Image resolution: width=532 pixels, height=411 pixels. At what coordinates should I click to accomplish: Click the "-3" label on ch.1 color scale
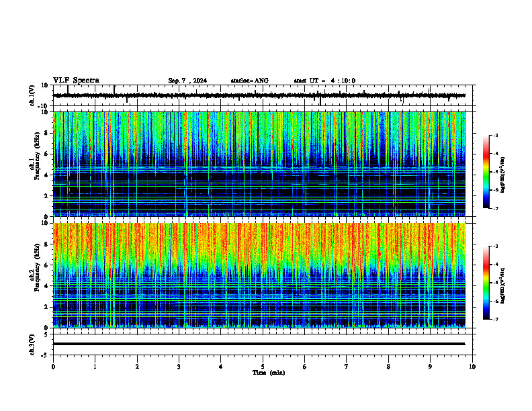point(495,136)
